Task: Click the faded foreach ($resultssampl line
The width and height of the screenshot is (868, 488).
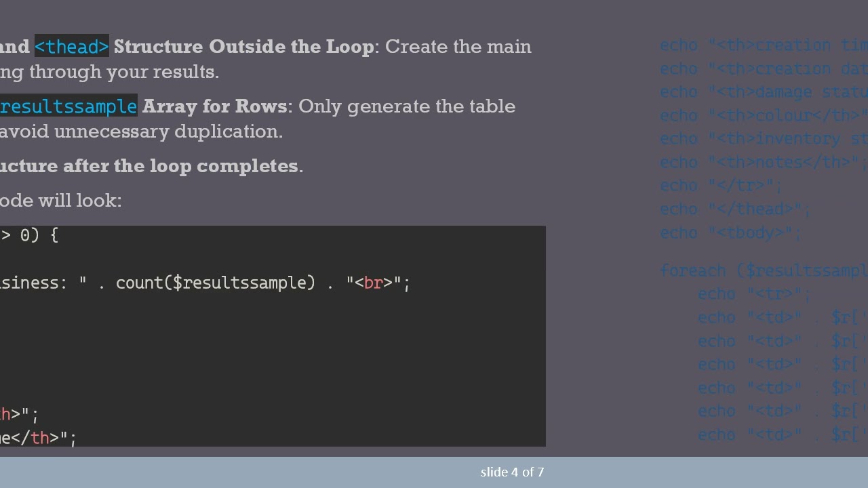Action: click(x=764, y=271)
